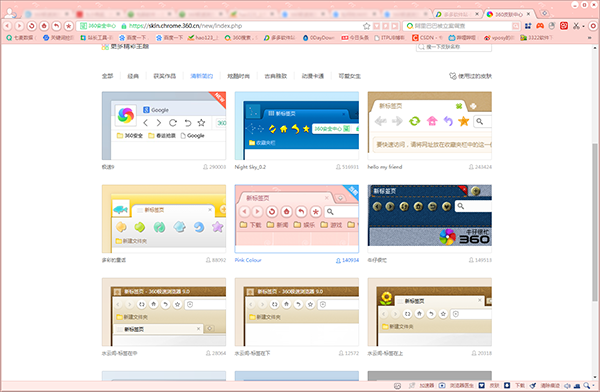
Task: Reload the page with refresh icon
Action: click(x=32, y=26)
